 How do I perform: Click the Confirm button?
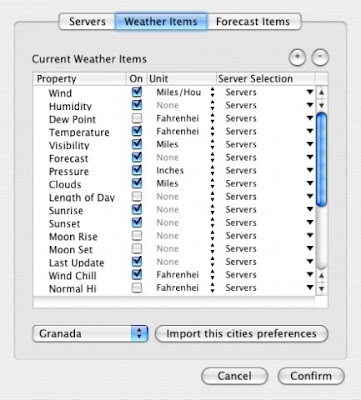click(311, 376)
